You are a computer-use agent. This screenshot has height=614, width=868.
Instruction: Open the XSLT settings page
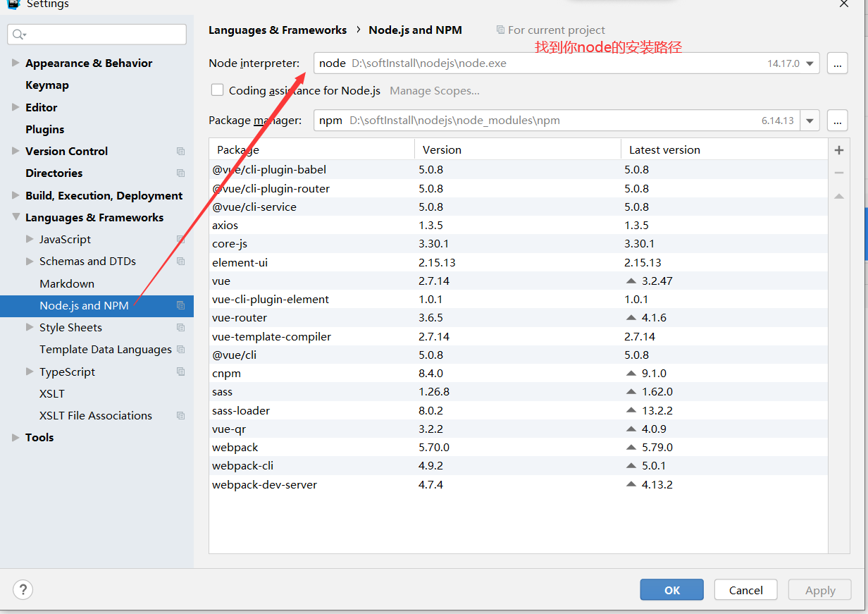(x=52, y=393)
